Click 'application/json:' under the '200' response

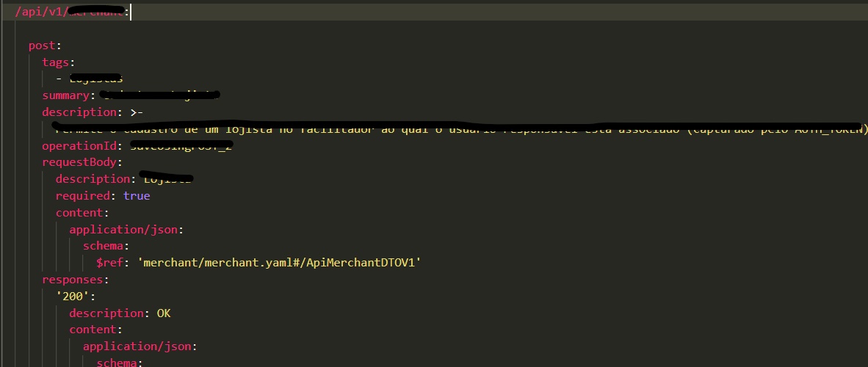pyautogui.click(x=140, y=346)
